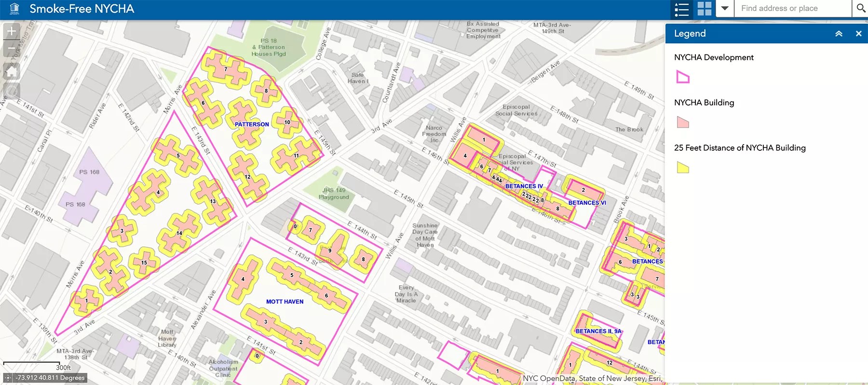Zoom out of the map

click(x=12, y=48)
